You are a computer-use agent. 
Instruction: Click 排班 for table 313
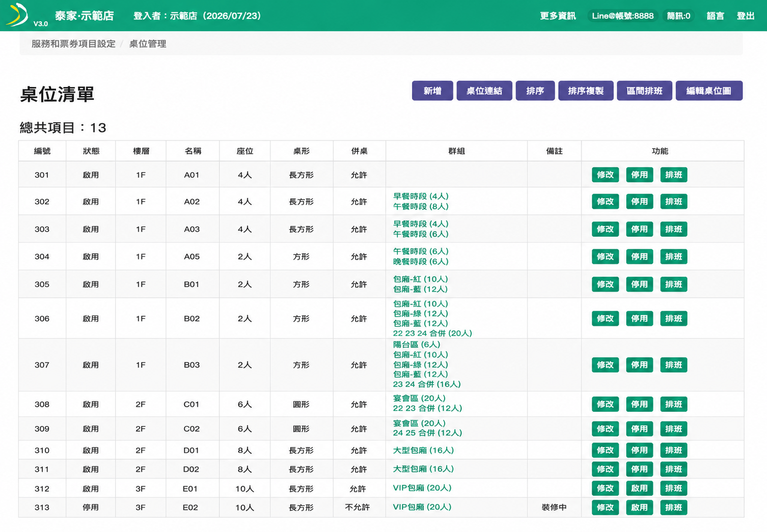pyautogui.click(x=673, y=507)
